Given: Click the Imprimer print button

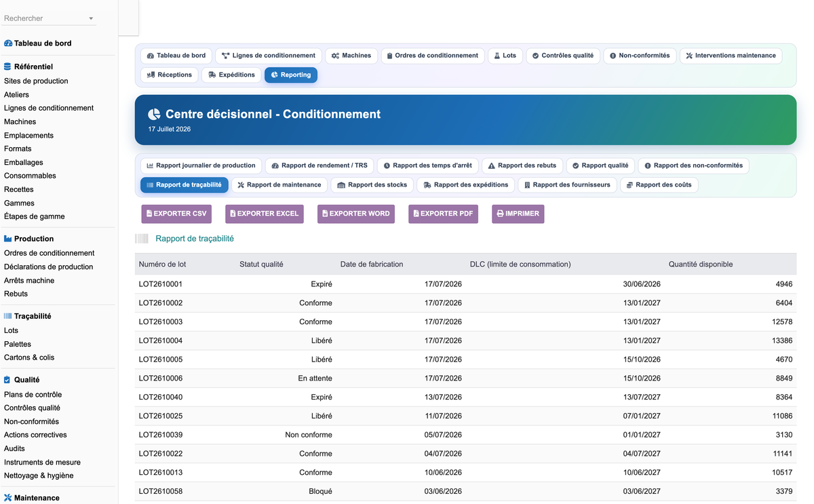Looking at the screenshot, I should pos(518,214).
